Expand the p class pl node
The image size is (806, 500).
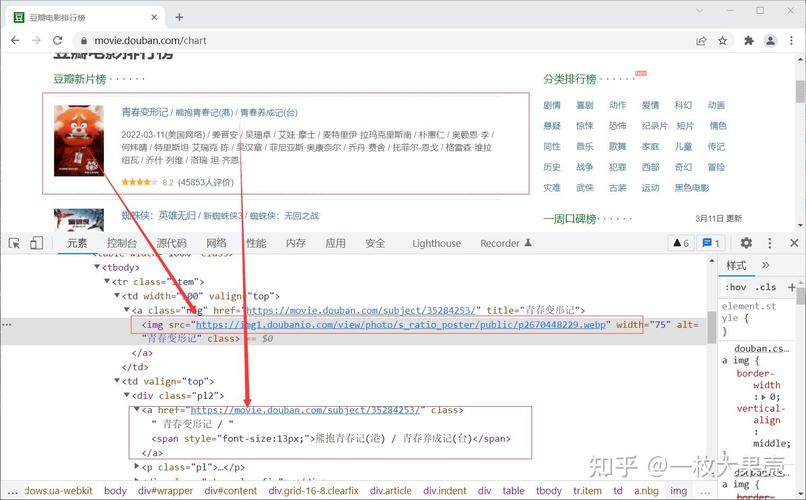(x=137, y=466)
